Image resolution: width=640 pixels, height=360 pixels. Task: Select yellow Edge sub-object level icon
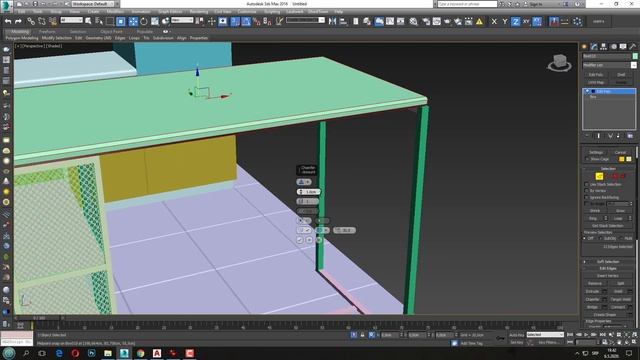599,176
